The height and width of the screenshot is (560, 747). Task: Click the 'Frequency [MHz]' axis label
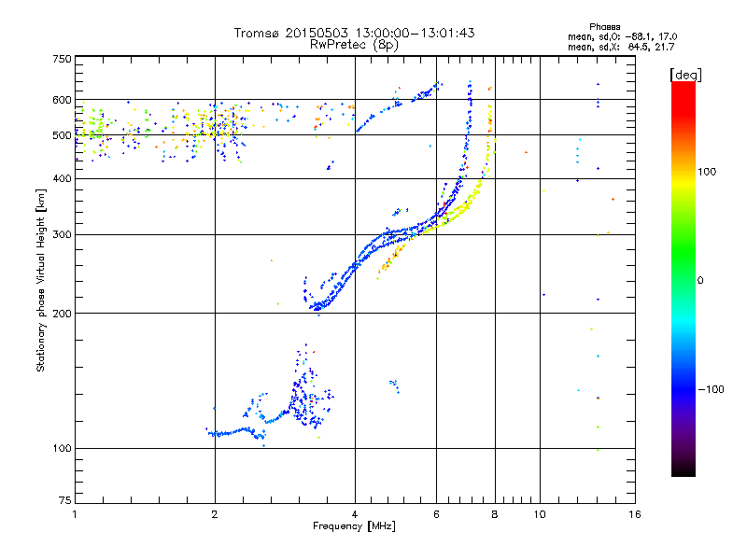tap(354, 526)
